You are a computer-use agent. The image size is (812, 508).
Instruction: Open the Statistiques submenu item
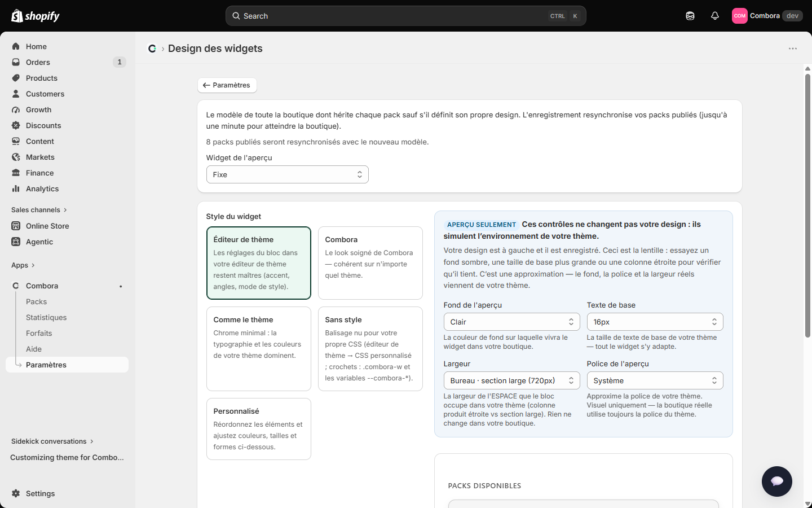point(46,317)
